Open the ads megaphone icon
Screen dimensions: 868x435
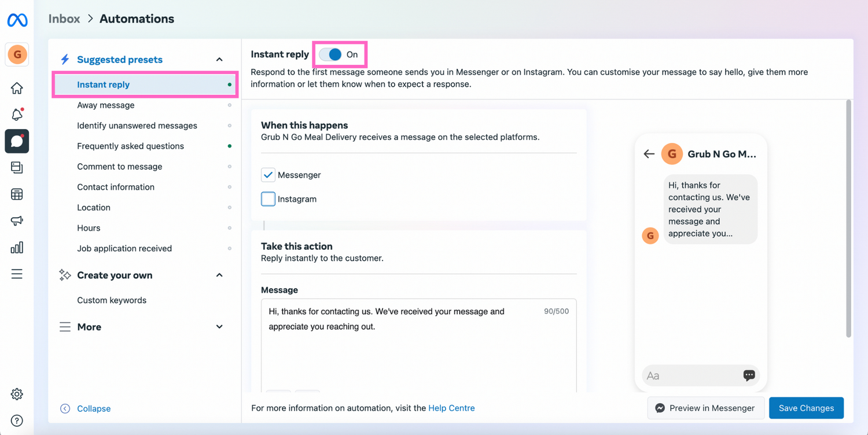pos(17,221)
